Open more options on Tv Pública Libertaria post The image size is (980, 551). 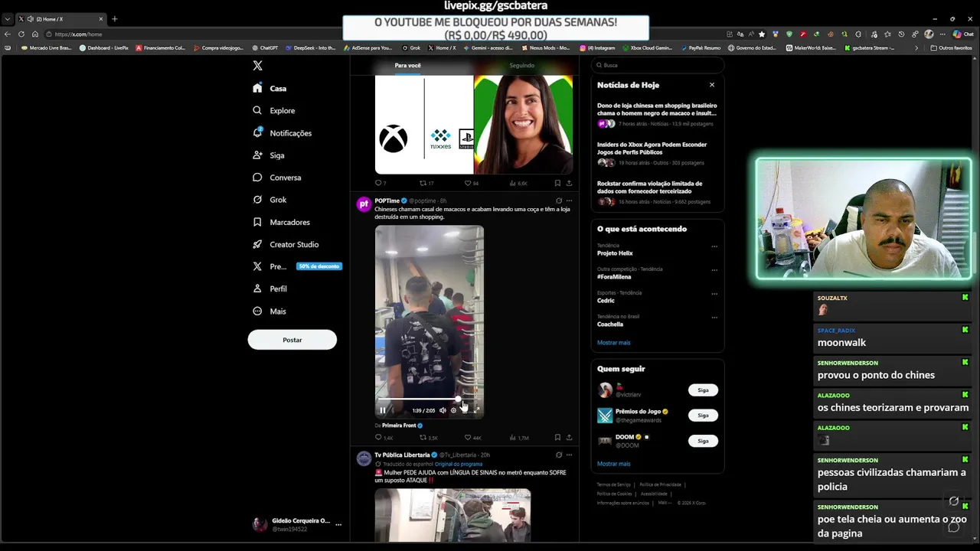(569, 455)
